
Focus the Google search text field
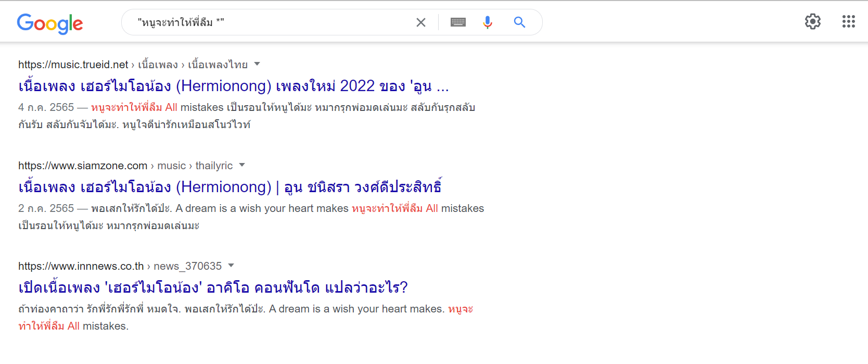(x=271, y=22)
